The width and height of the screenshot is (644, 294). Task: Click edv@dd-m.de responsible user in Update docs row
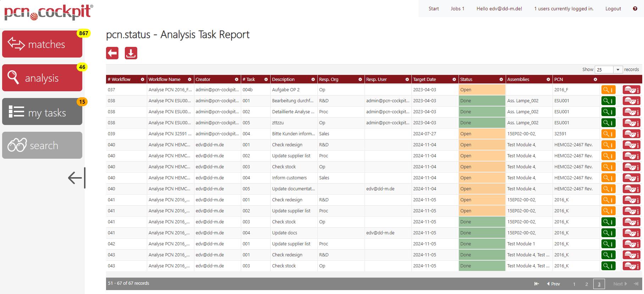pyautogui.click(x=380, y=233)
